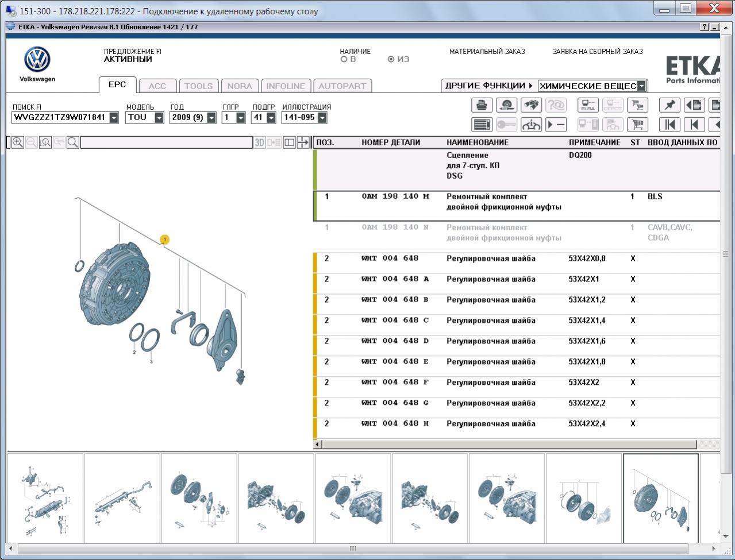Click the Volkswagen logo
Screen dimensions: 735x560
(37, 60)
